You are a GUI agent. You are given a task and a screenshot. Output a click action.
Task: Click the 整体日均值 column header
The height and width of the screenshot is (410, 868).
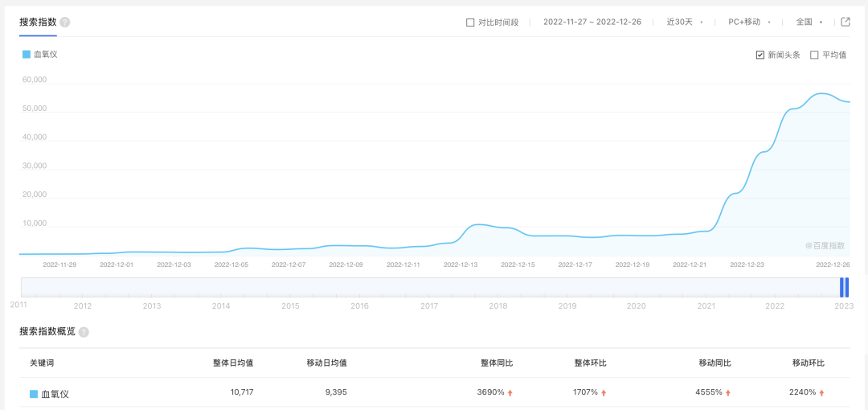click(x=234, y=363)
